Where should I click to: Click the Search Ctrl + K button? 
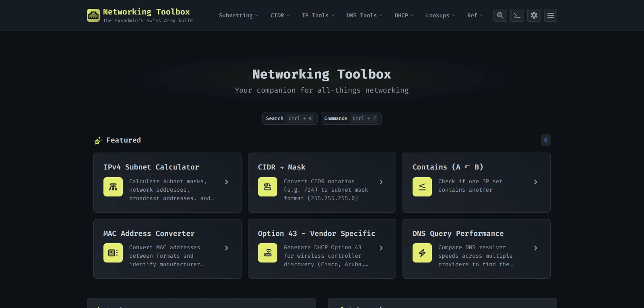(x=290, y=118)
